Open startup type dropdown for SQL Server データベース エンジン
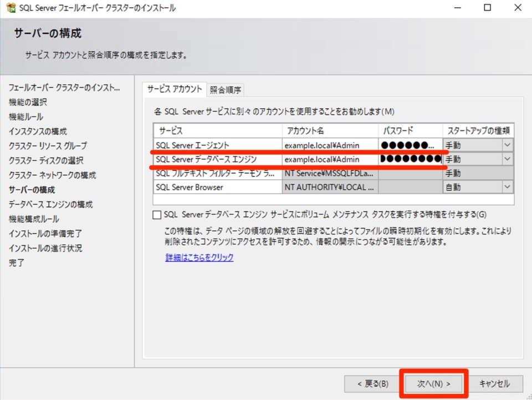The height and width of the screenshot is (400, 532). pos(507,159)
